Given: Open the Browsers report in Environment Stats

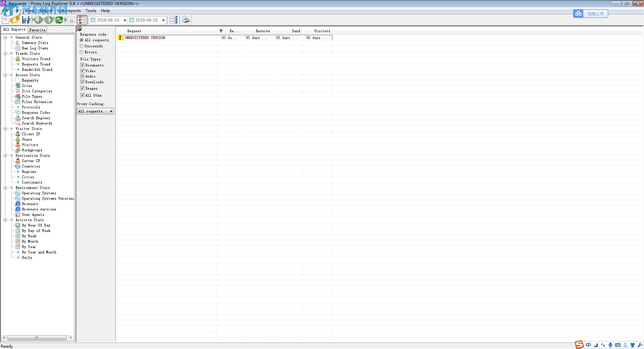Looking at the screenshot, I should coord(30,204).
